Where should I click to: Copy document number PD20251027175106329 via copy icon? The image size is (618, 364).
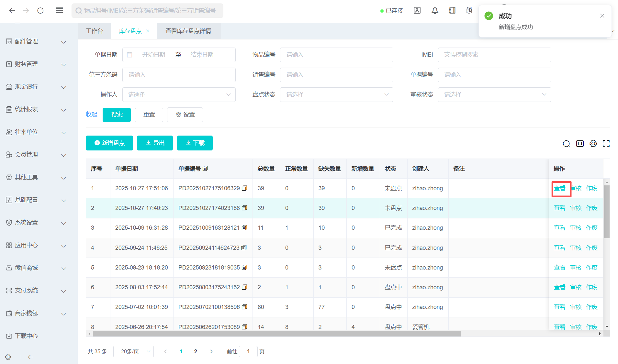coord(245,188)
